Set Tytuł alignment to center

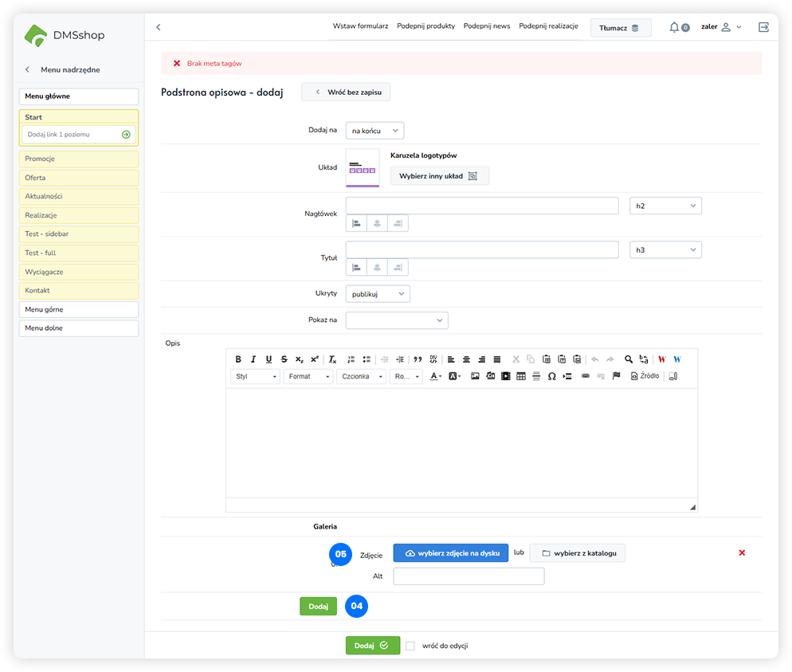pyautogui.click(x=376, y=267)
